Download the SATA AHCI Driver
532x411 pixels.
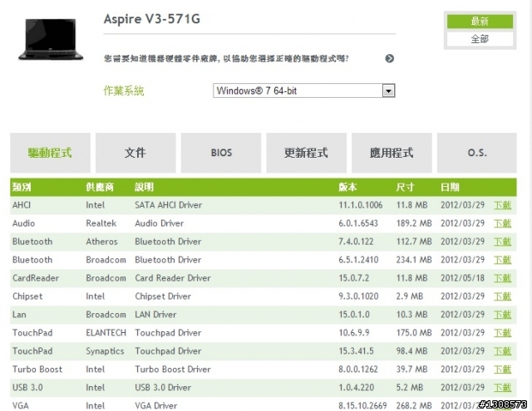502,205
